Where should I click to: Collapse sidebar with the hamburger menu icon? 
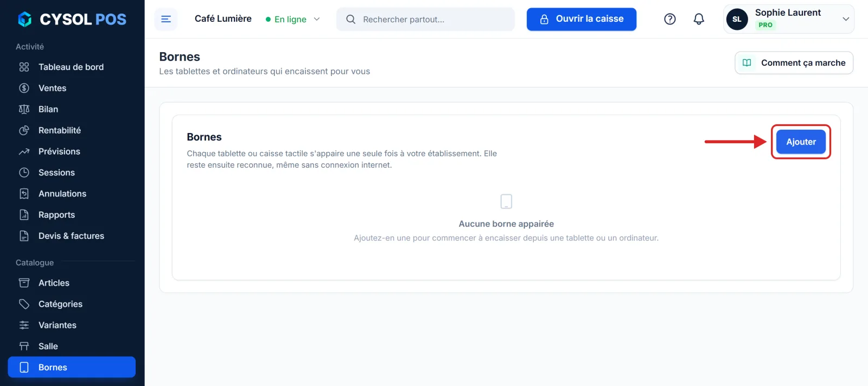coord(166,19)
